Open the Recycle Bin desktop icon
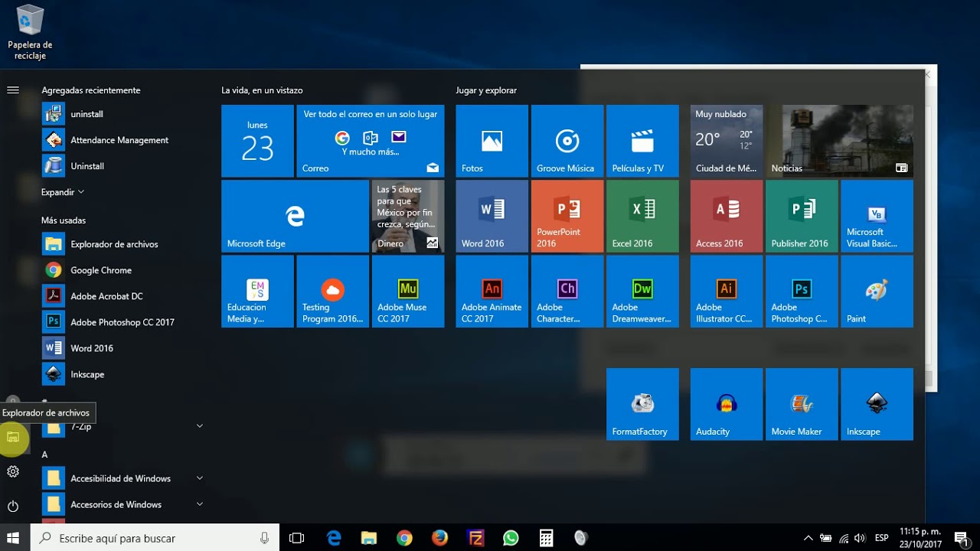The height and width of the screenshot is (551, 980). 30,32
